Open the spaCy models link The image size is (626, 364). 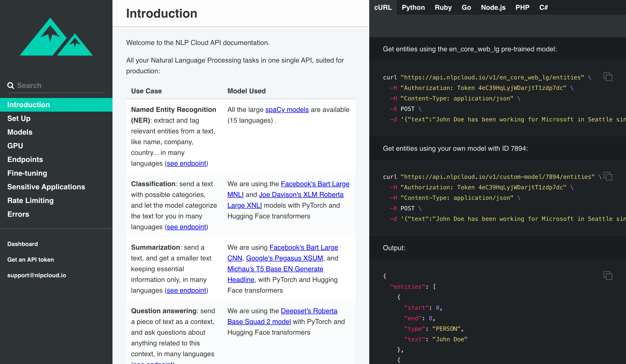(x=287, y=109)
